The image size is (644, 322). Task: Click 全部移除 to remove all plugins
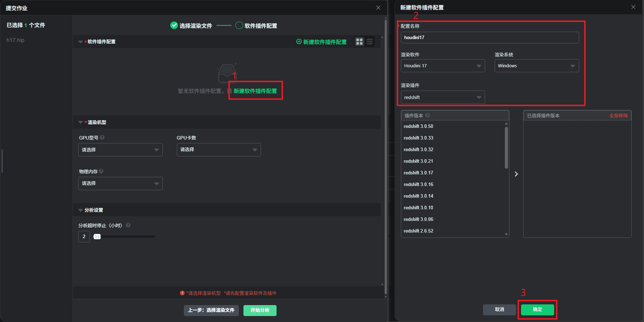(618, 116)
